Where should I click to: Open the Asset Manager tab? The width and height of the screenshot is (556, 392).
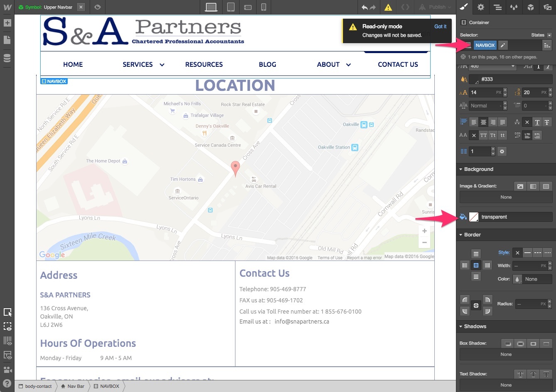547,7
